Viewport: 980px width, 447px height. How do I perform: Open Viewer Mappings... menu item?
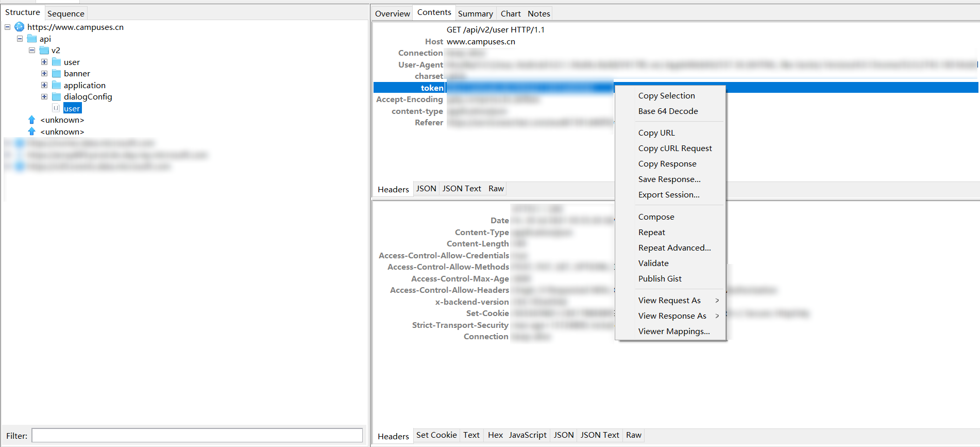point(670,331)
